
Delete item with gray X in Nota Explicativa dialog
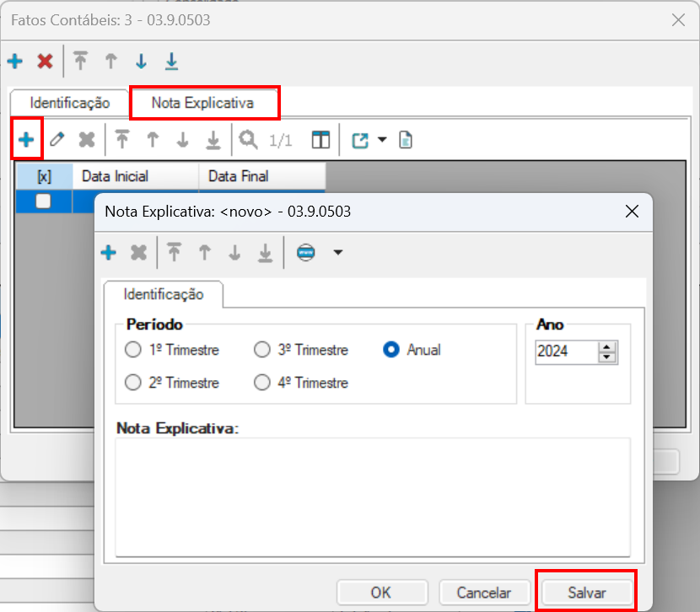coord(139,253)
